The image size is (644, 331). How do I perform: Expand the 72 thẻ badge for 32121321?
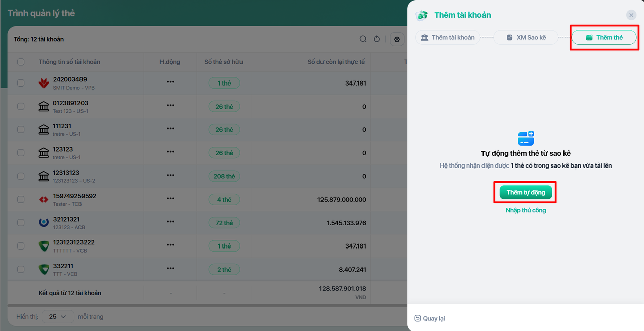[224, 223]
